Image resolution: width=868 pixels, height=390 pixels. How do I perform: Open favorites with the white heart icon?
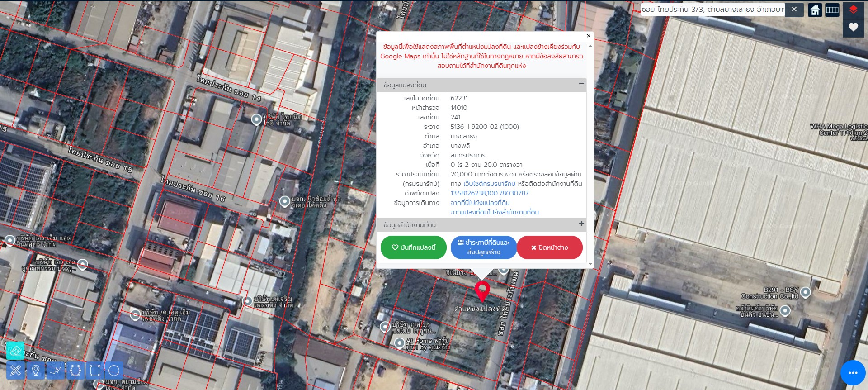coord(853,27)
